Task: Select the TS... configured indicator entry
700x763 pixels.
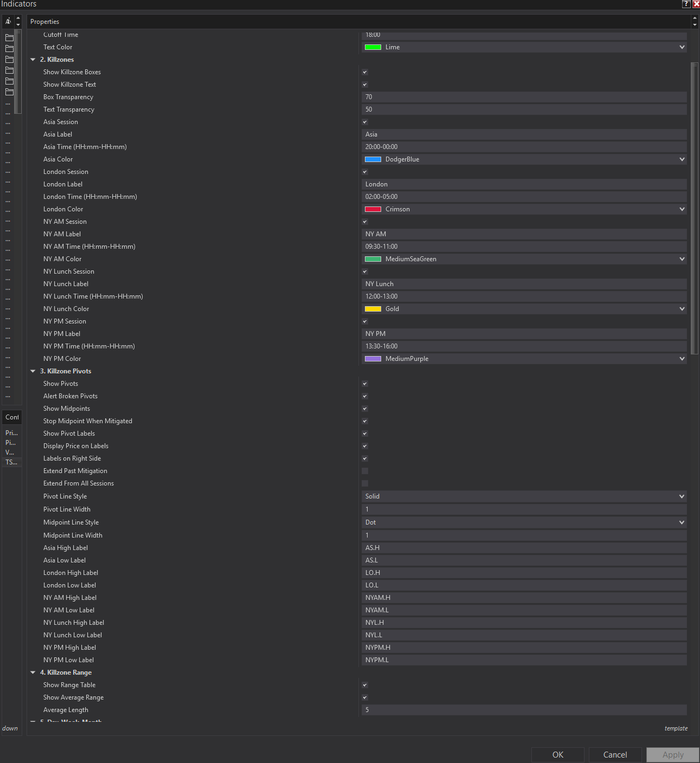Action: pos(11,462)
